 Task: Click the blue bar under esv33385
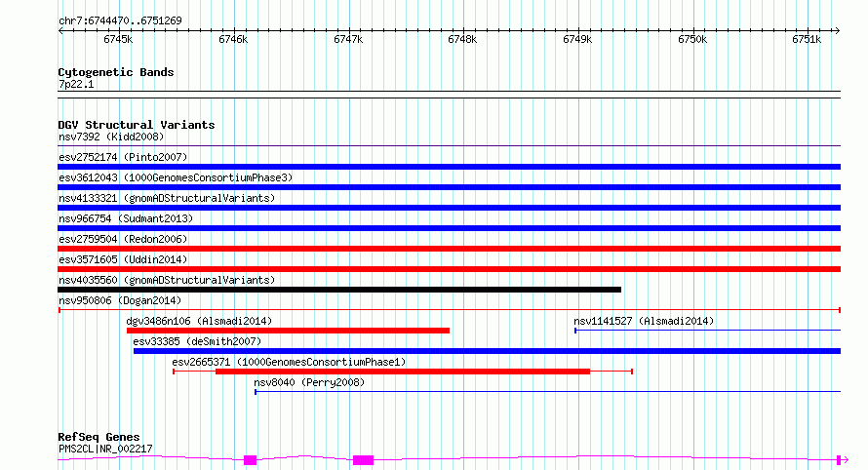click(x=487, y=351)
